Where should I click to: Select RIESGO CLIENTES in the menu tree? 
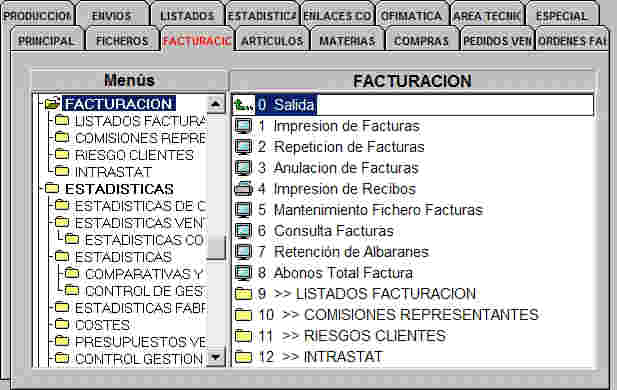click(x=134, y=155)
